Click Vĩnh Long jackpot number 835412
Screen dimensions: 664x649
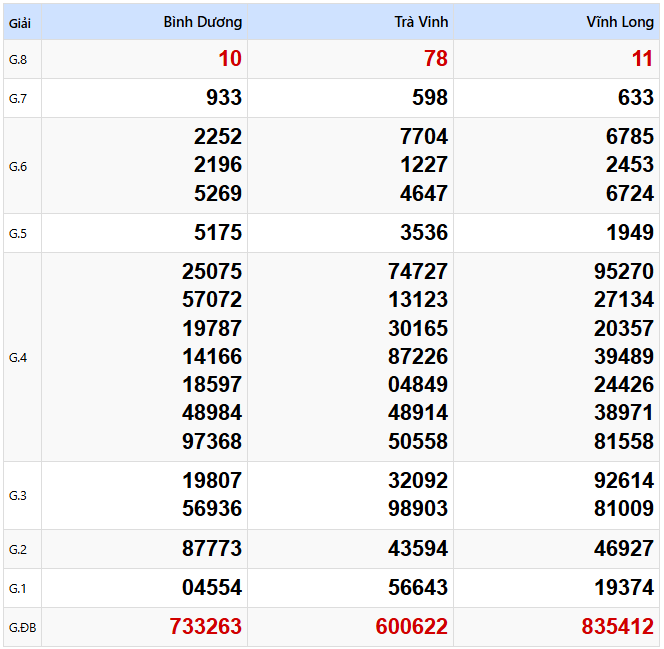coord(617,627)
